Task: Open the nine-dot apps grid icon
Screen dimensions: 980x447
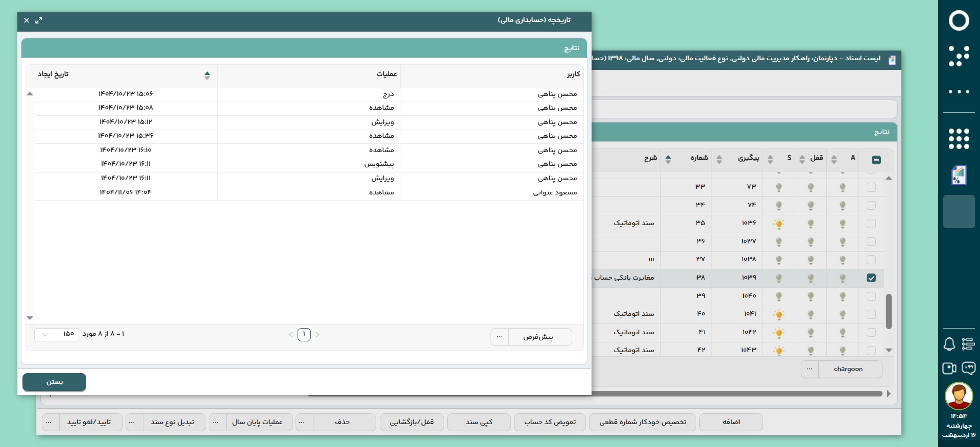Action: (x=959, y=139)
